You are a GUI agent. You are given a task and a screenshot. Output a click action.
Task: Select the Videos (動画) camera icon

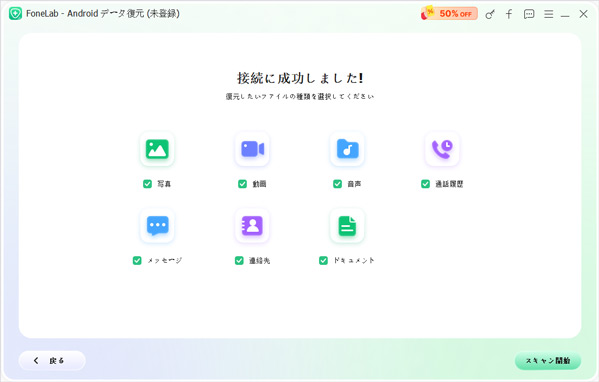(252, 149)
